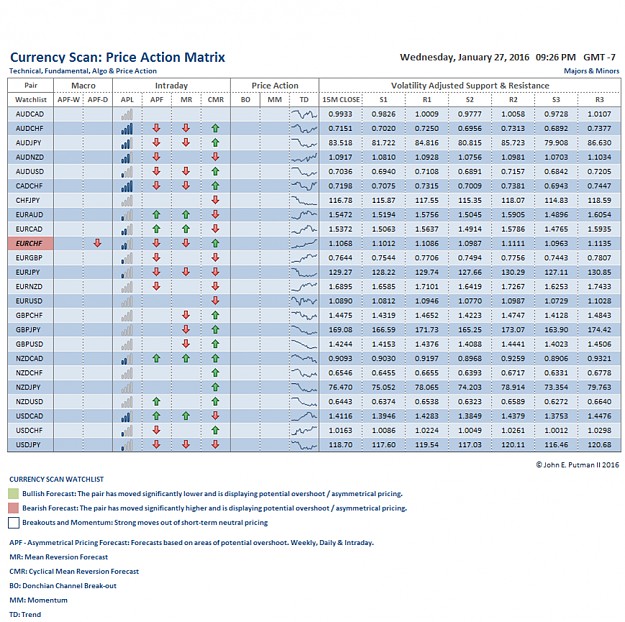The image size is (625, 622).
Task: Click the Macro group header
Action: tap(83, 85)
